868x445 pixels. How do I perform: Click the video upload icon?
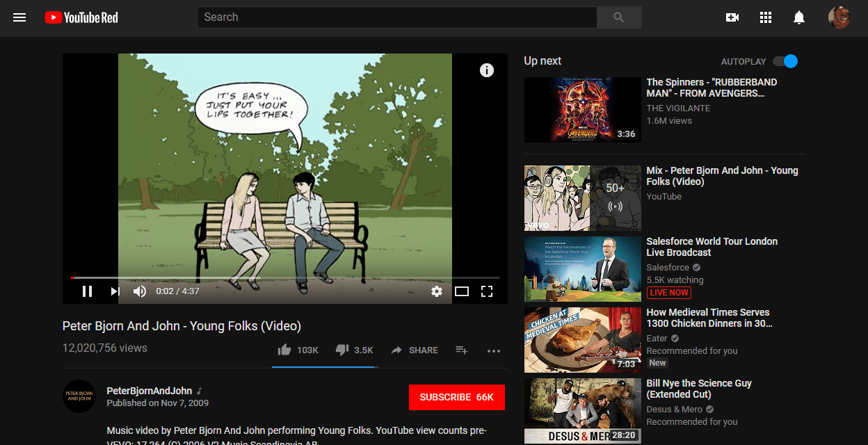tap(732, 17)
